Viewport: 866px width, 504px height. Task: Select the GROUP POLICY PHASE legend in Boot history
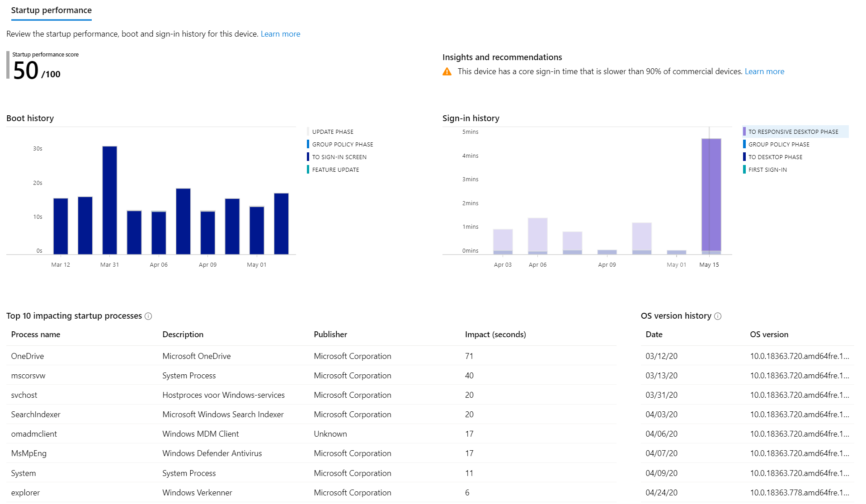click(x=309, y=144)
